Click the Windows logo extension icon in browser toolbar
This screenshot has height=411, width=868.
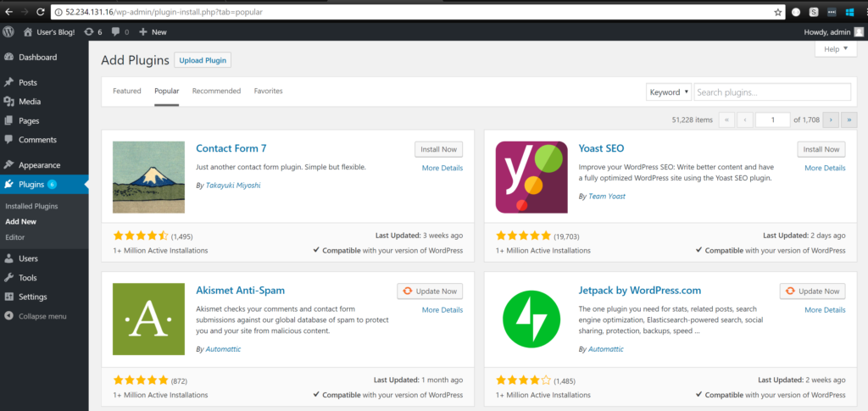click(x=849, y=12)
